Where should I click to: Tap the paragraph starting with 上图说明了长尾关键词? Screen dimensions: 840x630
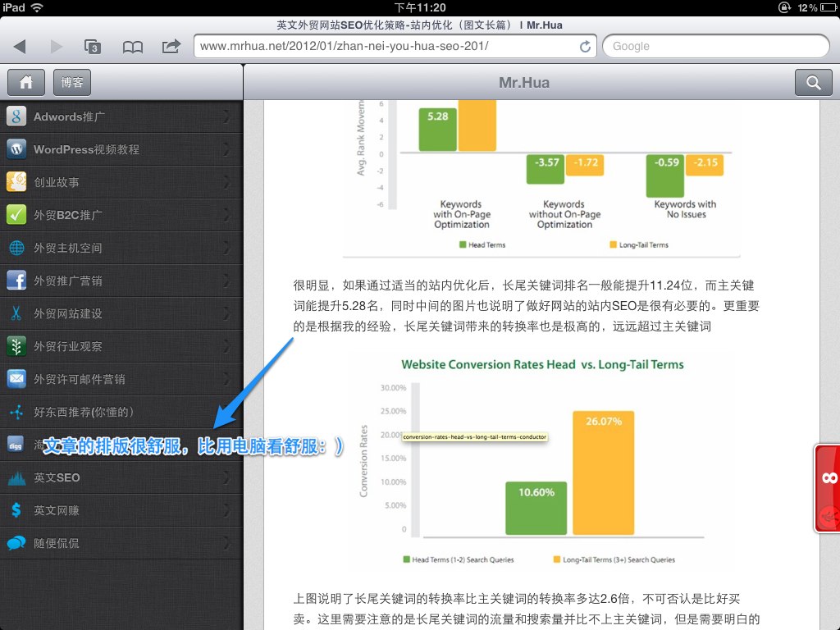[x=526, y=609]
